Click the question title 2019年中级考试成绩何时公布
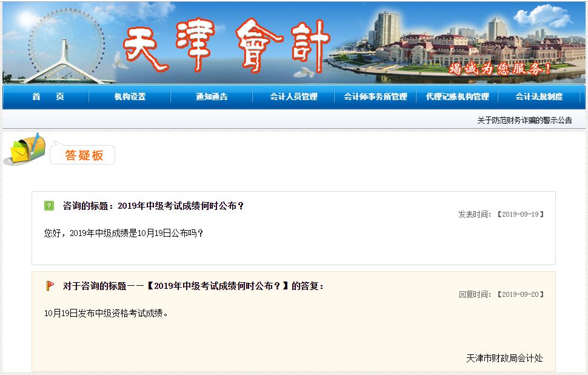The height and width of the screenshot is (375, 588). 155,206
